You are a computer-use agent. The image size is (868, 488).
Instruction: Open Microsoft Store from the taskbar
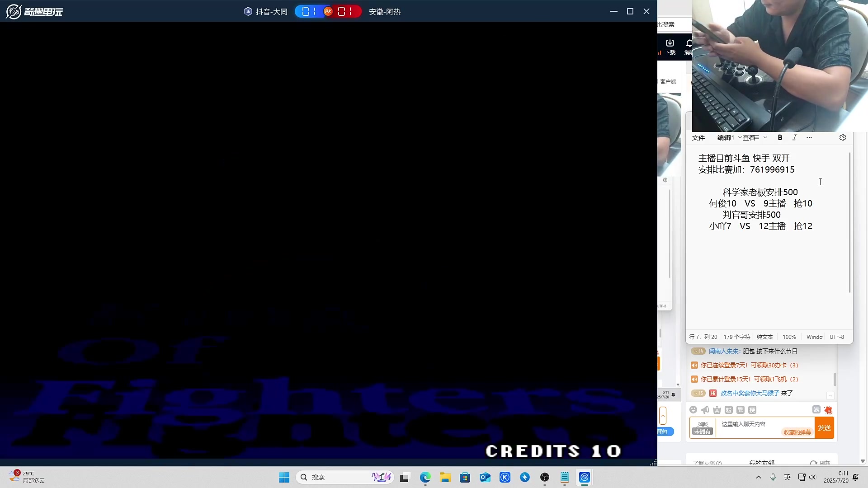click(465, 477)
